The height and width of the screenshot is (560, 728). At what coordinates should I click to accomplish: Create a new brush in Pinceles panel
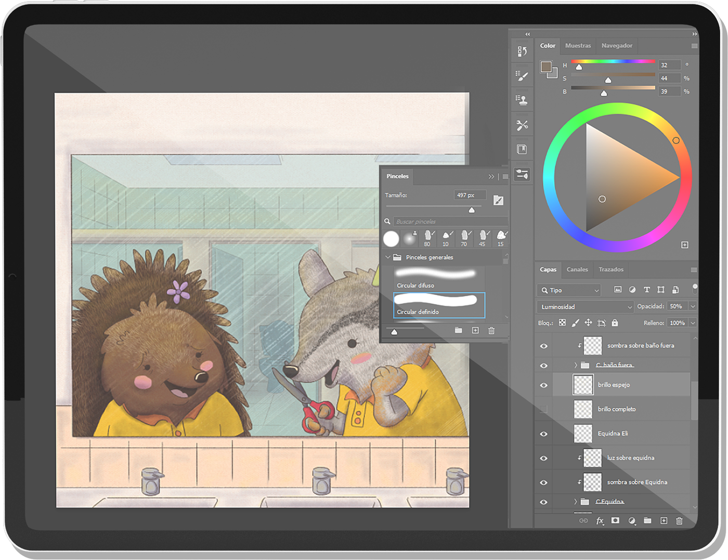pyautogui.click(x=475, y=330)
